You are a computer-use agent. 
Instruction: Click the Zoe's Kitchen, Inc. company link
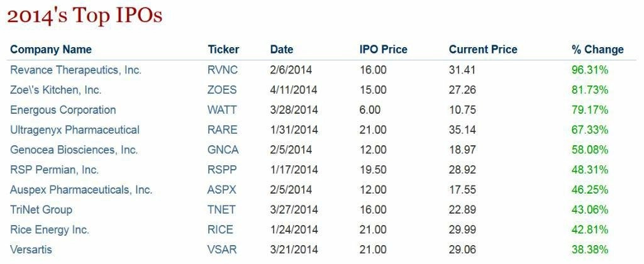click(55, 90)
